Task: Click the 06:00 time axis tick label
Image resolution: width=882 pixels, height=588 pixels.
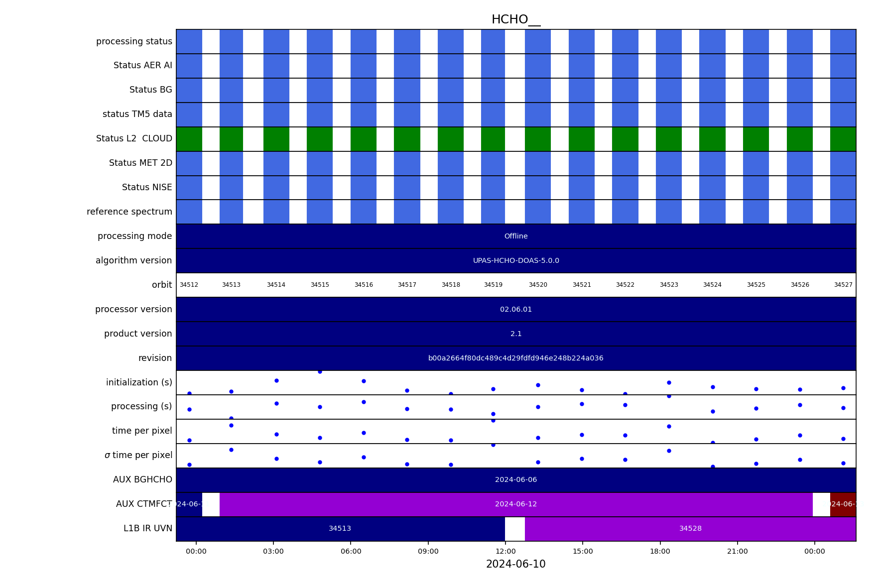Action: click(351, 552)
